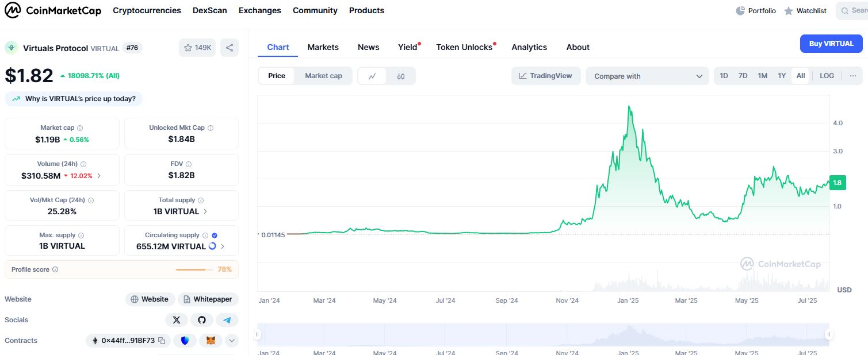The image size is (868, 355).
Task: Open the Exchanges menu
Action: 260,10
